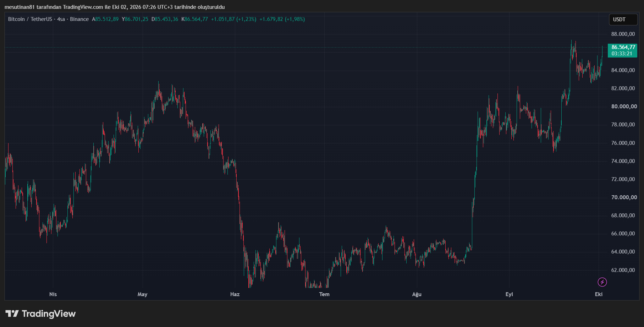644x327 pixels.
Task: Click the 72.000,00 price axis label
Action: tap(623, 179)
